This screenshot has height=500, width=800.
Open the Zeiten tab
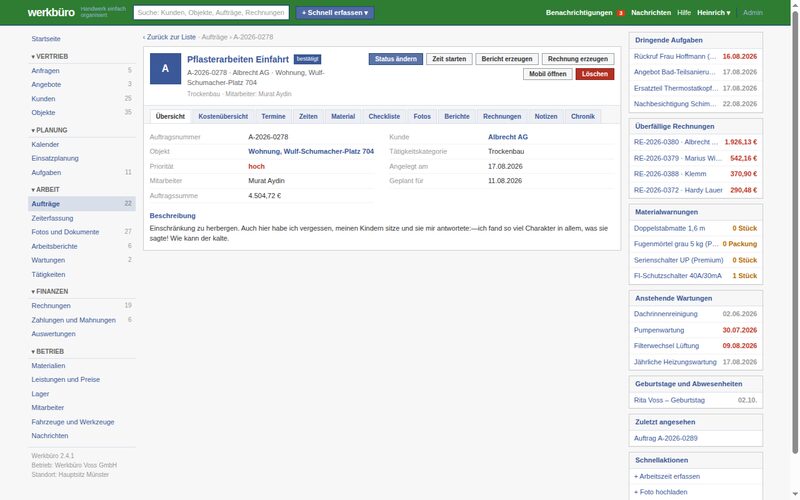click(308, 116)
